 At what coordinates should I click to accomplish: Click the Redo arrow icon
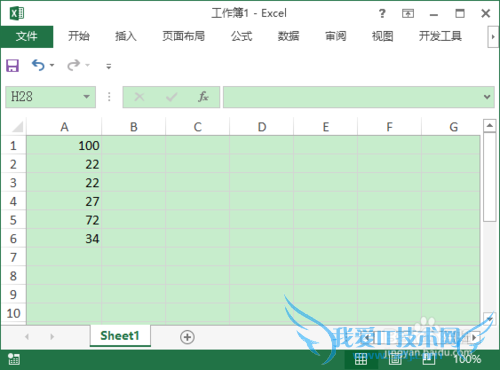coord(73,65)
